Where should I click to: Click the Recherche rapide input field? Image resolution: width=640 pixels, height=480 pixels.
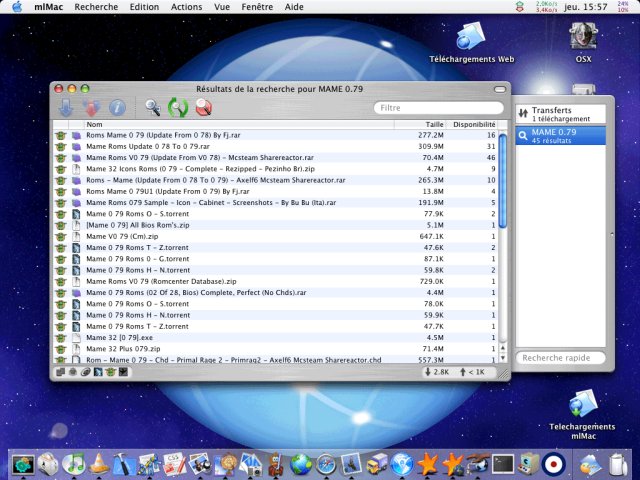click(x=561, y=357)
